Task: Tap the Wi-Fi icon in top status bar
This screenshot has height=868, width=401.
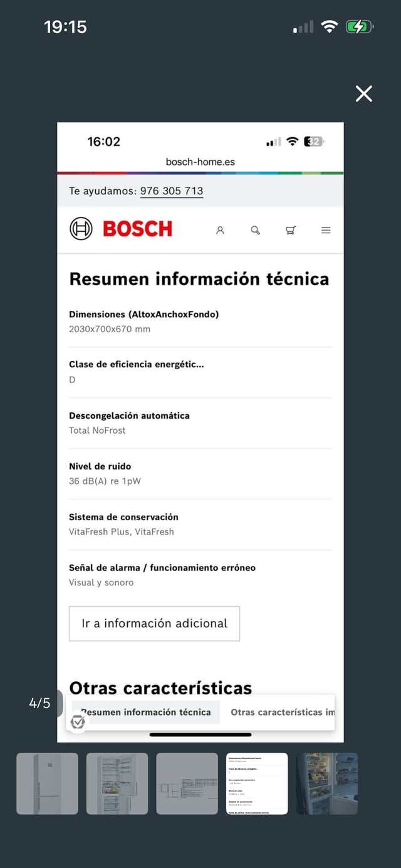Action: [x=329, y=26]
